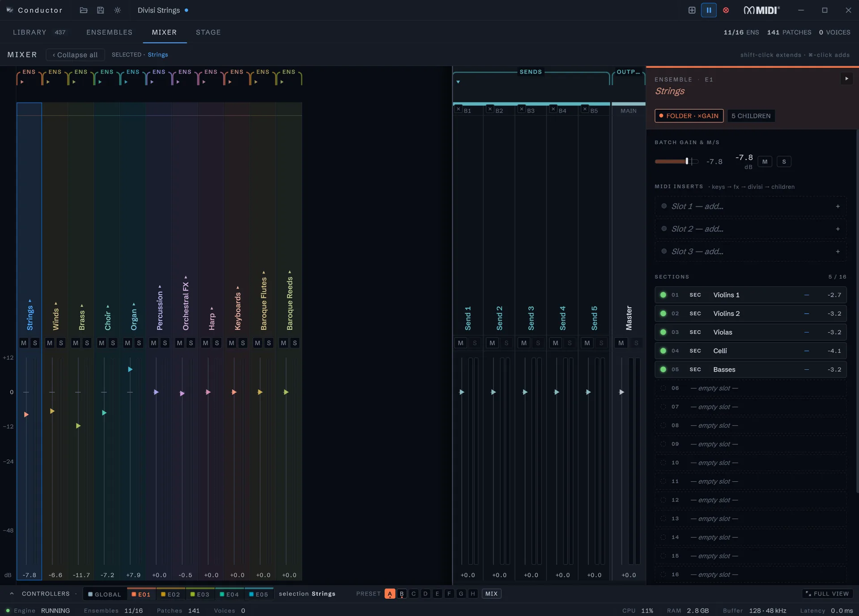Click the green status dot of Celli
The height and width of the screenshot is (616, 859).
point(663,351)
